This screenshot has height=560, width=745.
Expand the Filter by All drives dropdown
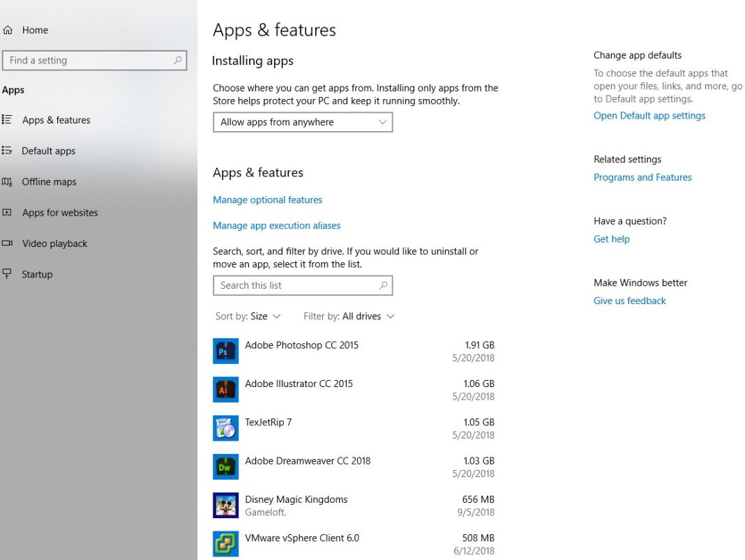pyautogui.click(x=349, y=316)
